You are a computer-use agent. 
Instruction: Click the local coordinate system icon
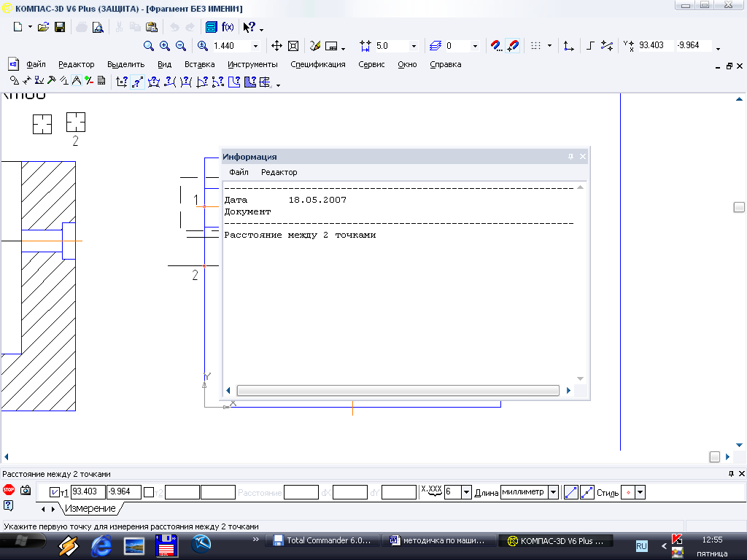coord(568,46)
